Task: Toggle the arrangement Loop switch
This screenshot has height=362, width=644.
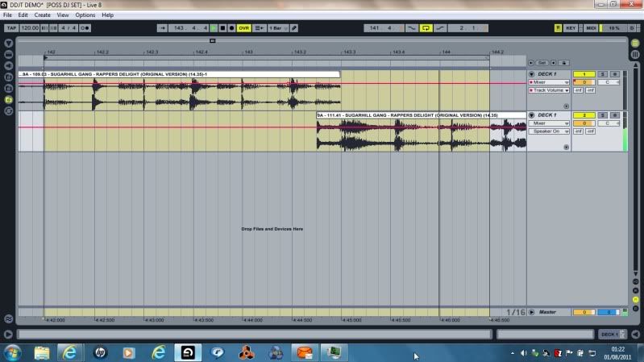Action: coord(426,27)
